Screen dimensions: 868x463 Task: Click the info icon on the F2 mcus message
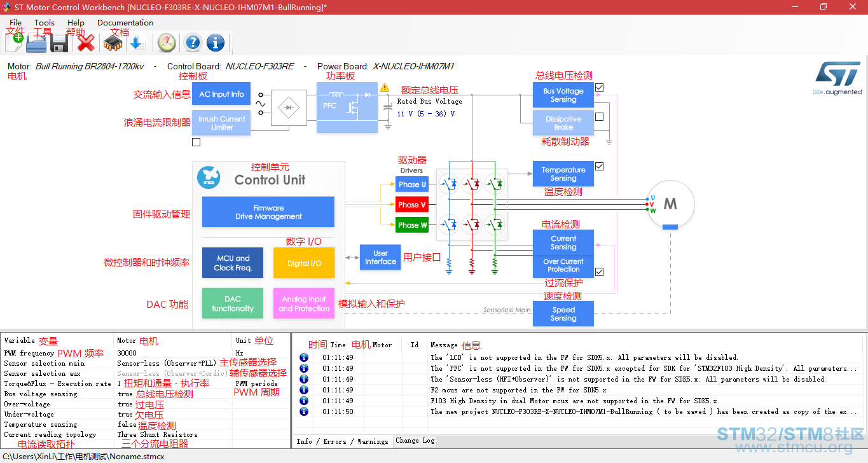pos(304,390)
